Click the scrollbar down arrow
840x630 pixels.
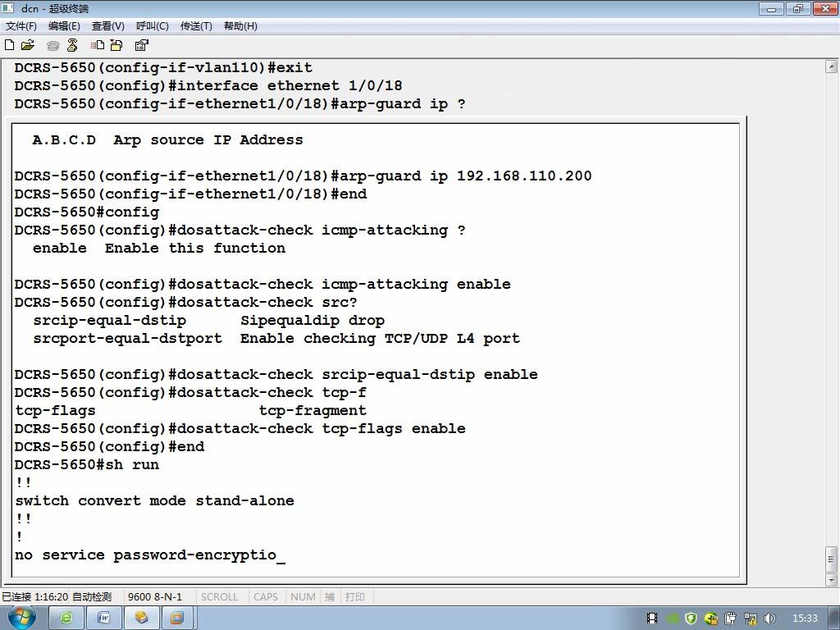point(831,580)
